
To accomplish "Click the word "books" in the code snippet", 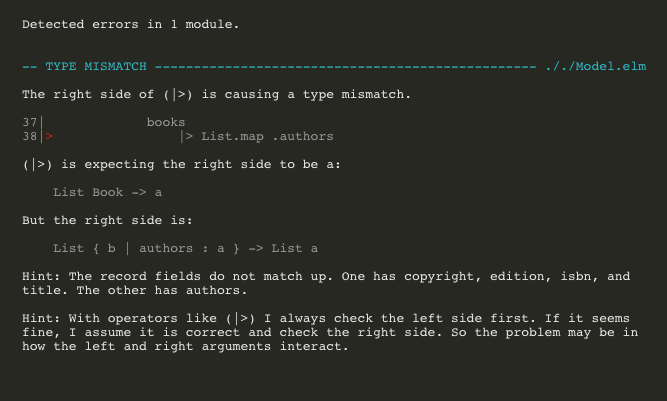I will 166,122.
